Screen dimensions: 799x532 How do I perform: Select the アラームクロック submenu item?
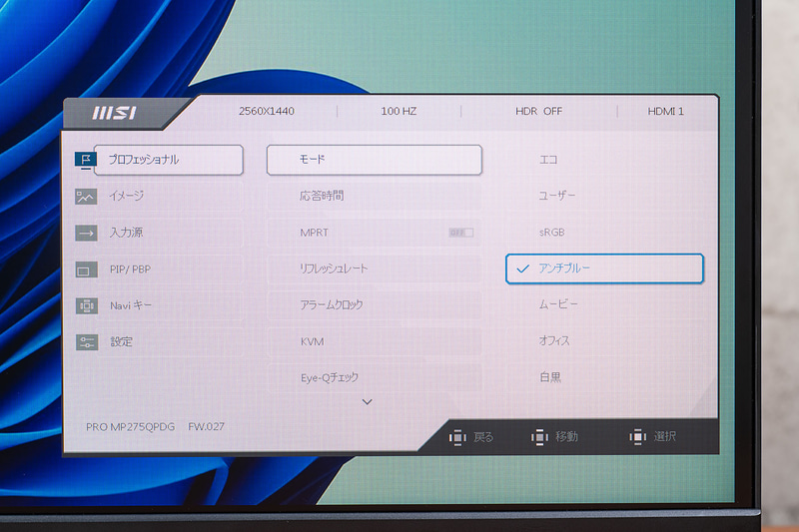point(374,305)
